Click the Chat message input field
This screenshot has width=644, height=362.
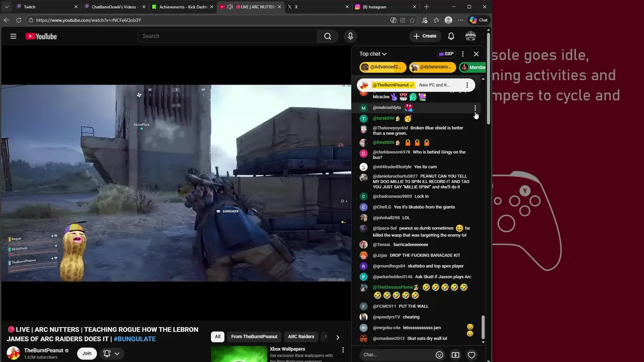click(x=397, y=355)
